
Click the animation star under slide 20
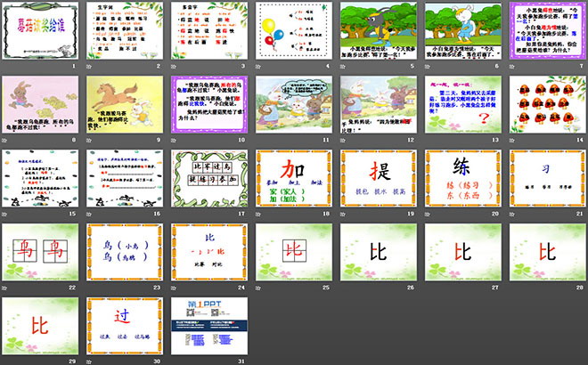pos(428,214)
